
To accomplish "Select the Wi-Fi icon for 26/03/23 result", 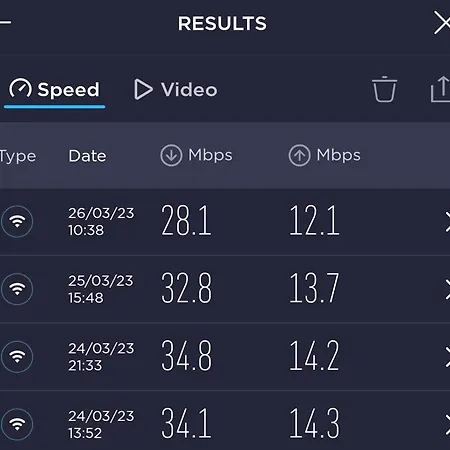I will point(17,222).
